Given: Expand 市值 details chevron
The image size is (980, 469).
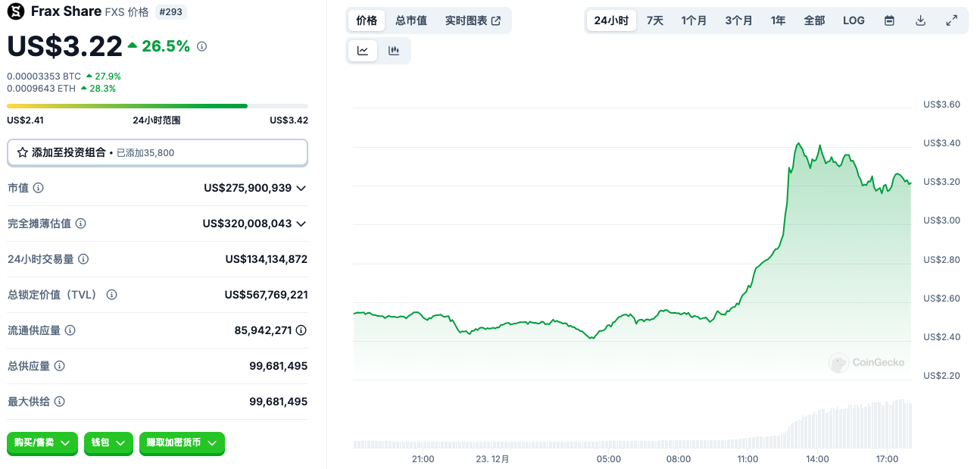Looking at the screenshot, I should coord(301,188).
